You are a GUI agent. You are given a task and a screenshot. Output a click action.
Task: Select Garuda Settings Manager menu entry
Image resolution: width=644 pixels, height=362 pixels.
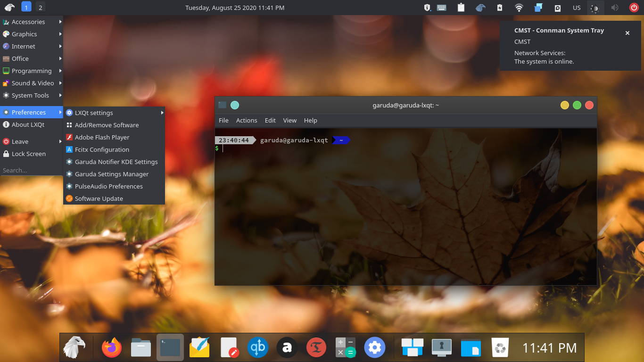click(x=114, y=174)
